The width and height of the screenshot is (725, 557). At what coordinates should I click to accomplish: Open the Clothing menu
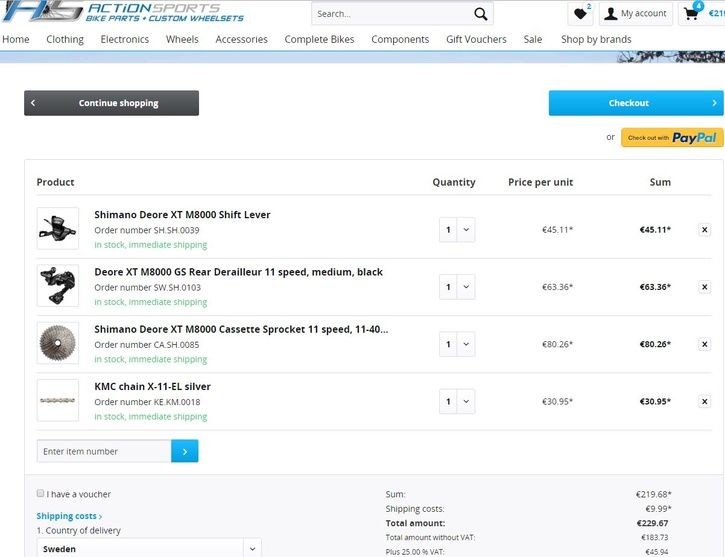pyautogui.click(x=65, y=39)
